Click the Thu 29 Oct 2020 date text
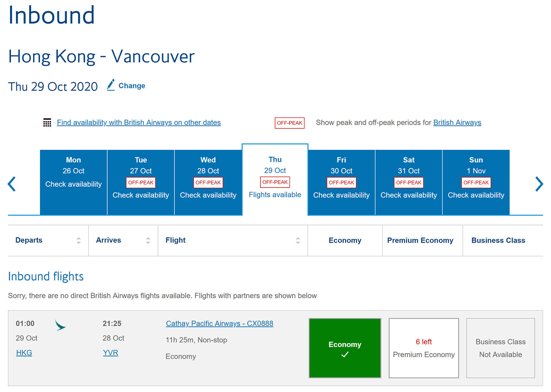551x392 pixels. (x=53, y=87)
